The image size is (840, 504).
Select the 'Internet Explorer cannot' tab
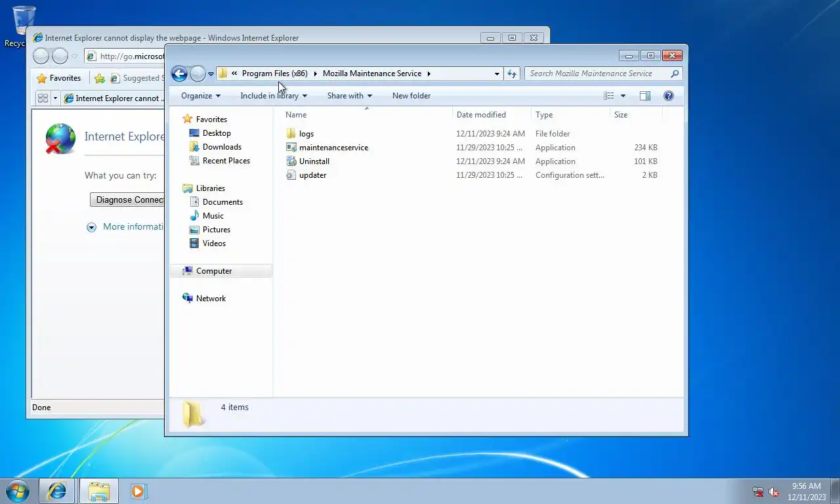113,98
